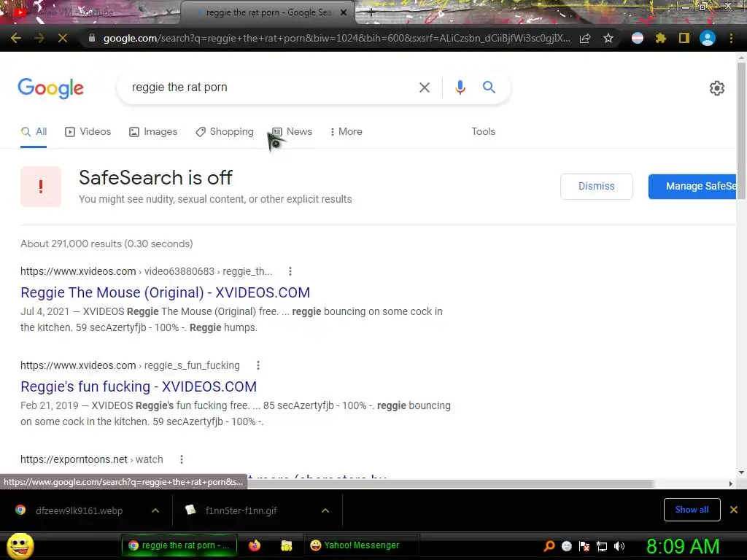
Task: Start voice search via the microphone icon
Action: pyautogui.click(x=460, y=87)
